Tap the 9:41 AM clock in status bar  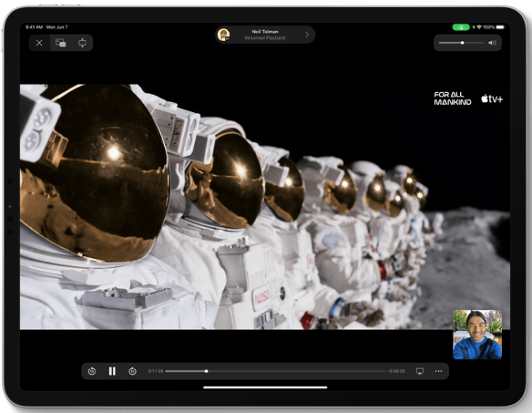tap(34, 27)
